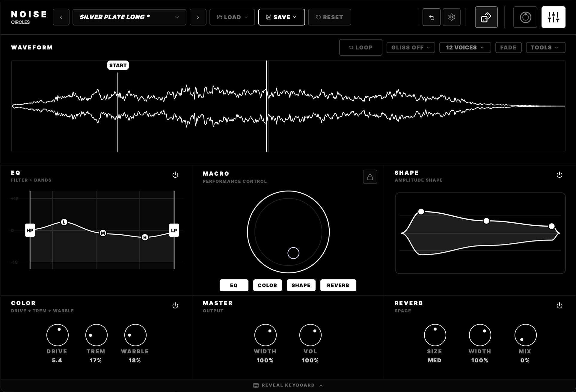Toggle the Macro lock icon
This screenshot has height=392, width=576.
(370, 177)
